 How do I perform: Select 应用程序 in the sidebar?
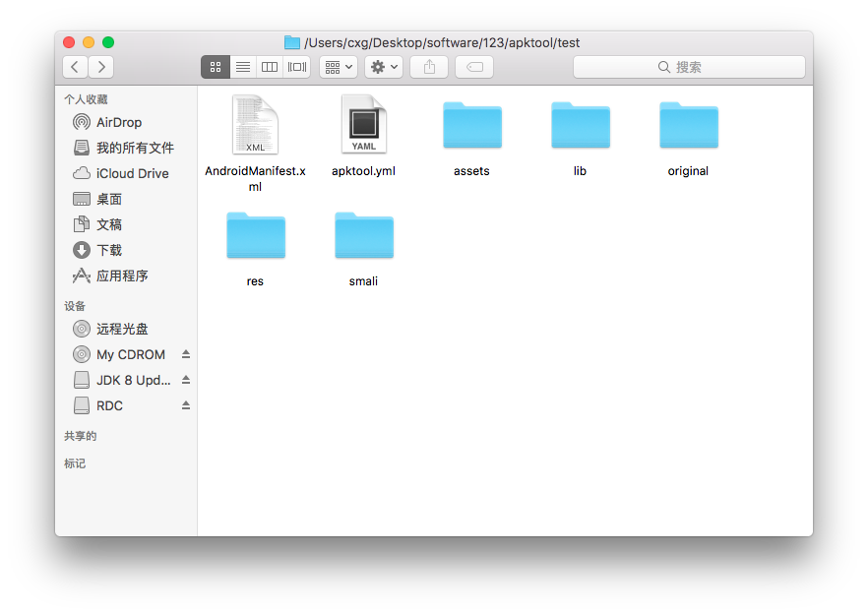pos(126,276)
